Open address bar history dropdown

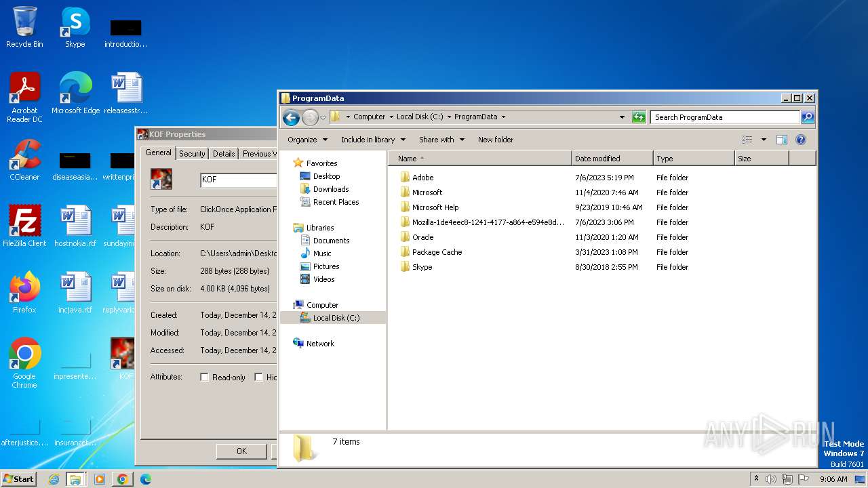pyautogui.click(x=622, y=117)
